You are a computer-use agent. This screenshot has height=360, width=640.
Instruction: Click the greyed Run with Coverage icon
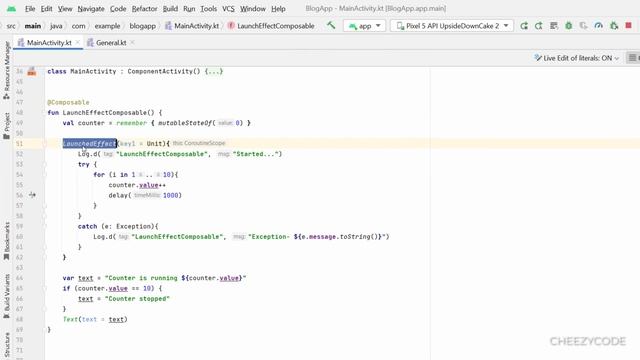coord(584,26)
